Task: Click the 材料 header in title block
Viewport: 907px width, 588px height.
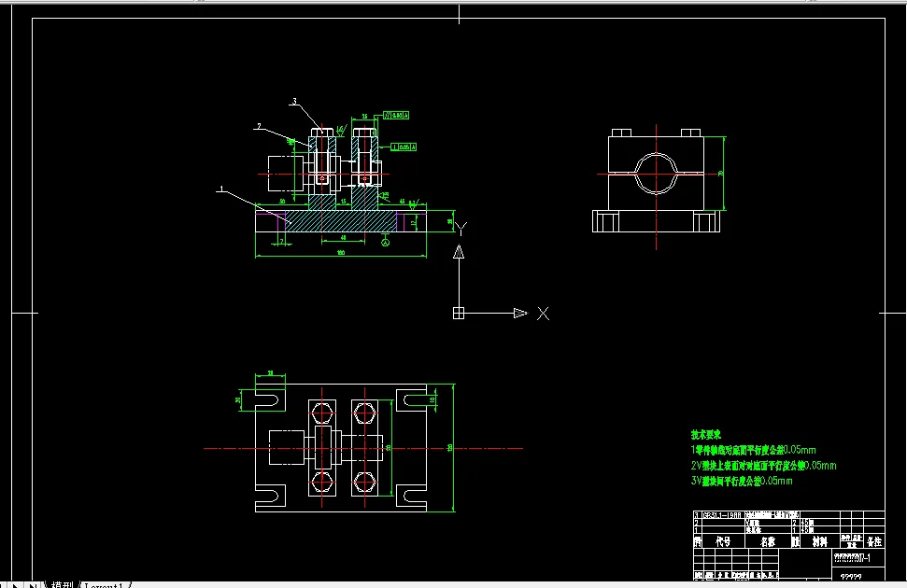Action: click(x=819, y=541)
